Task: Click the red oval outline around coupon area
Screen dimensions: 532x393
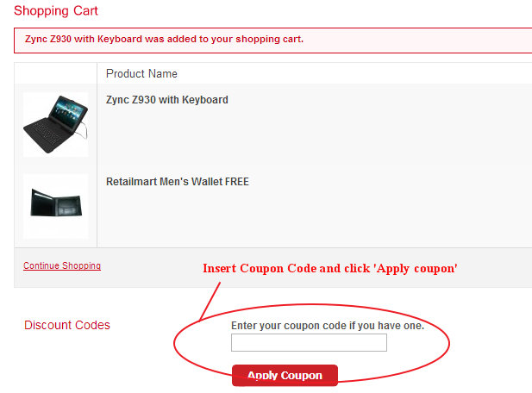Action: click(x=175, y=346)
